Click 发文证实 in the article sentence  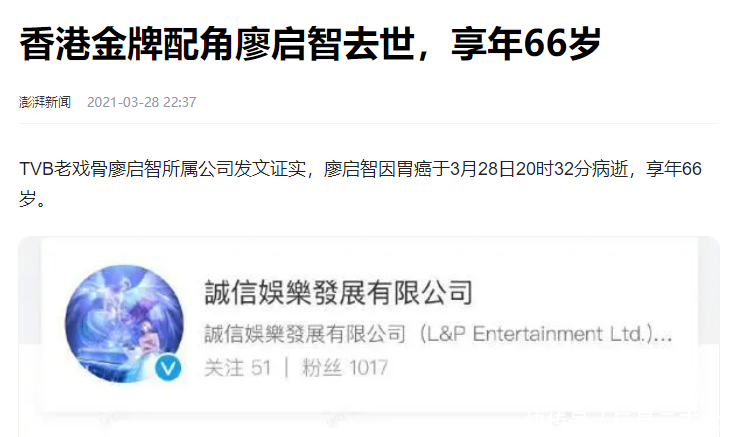point(270,169)
